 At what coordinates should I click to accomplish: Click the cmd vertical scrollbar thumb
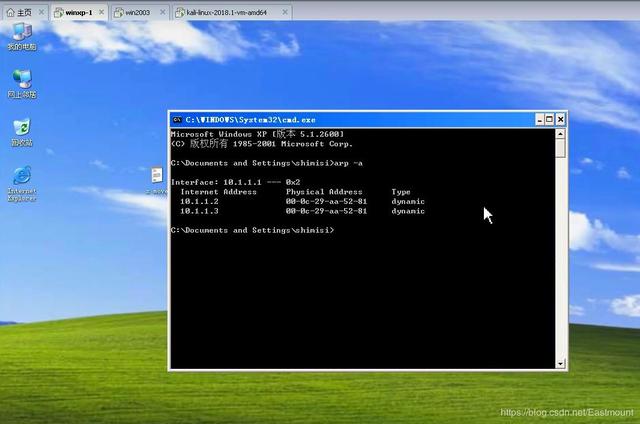(x=560, y=148)
